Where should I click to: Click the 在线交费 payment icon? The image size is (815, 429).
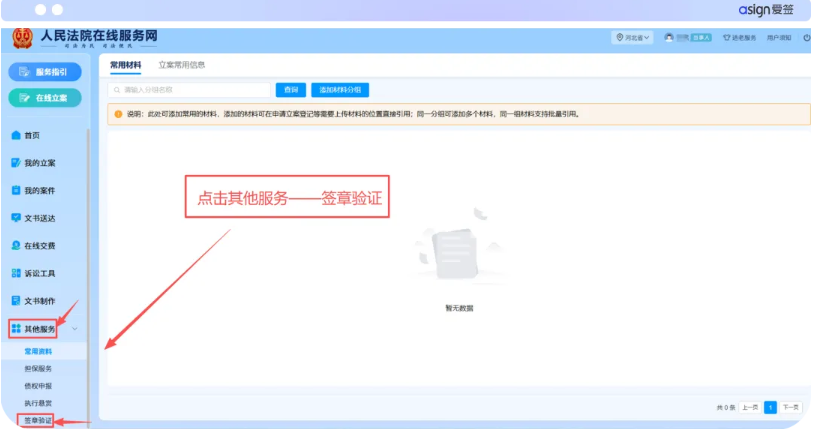pyautogui.click(x=16, y=245)
